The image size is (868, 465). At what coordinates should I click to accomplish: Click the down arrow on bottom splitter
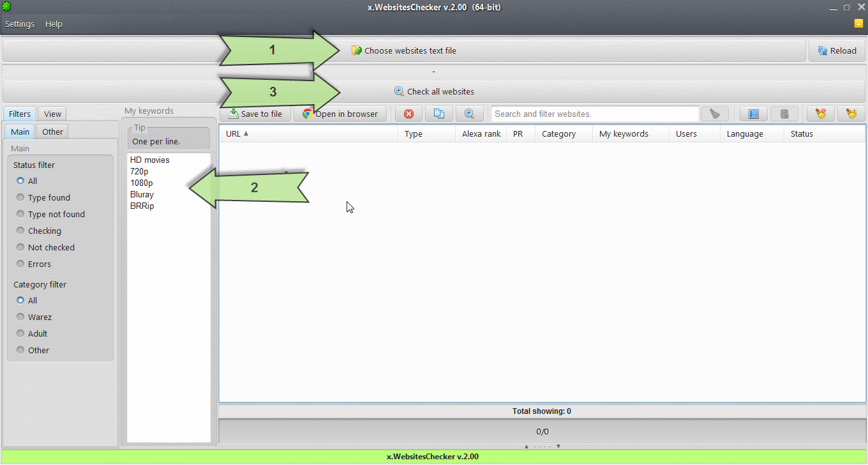click(558, 446)
